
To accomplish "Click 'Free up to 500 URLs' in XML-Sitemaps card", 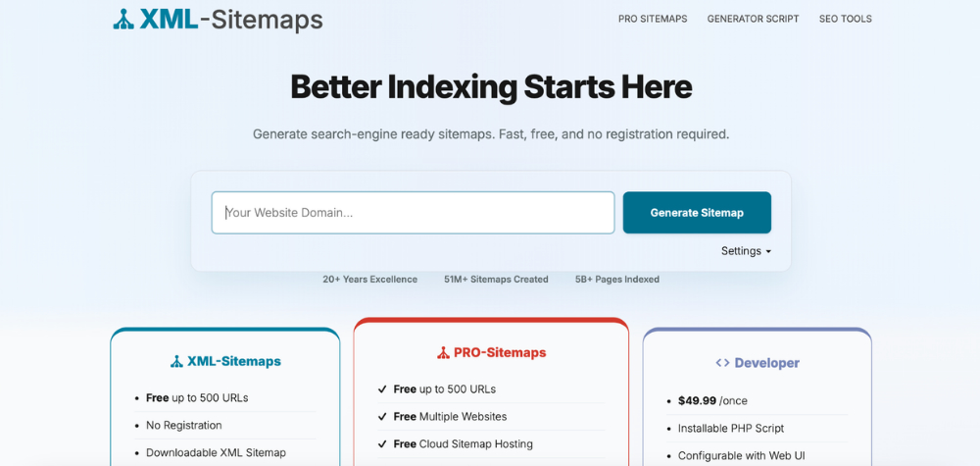I will [197, 398].
